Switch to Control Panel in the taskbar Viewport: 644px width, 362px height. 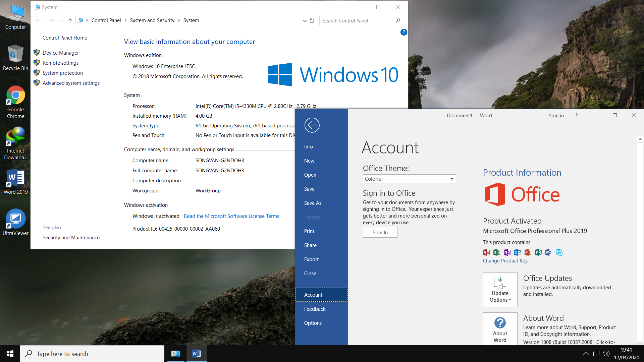175,354
